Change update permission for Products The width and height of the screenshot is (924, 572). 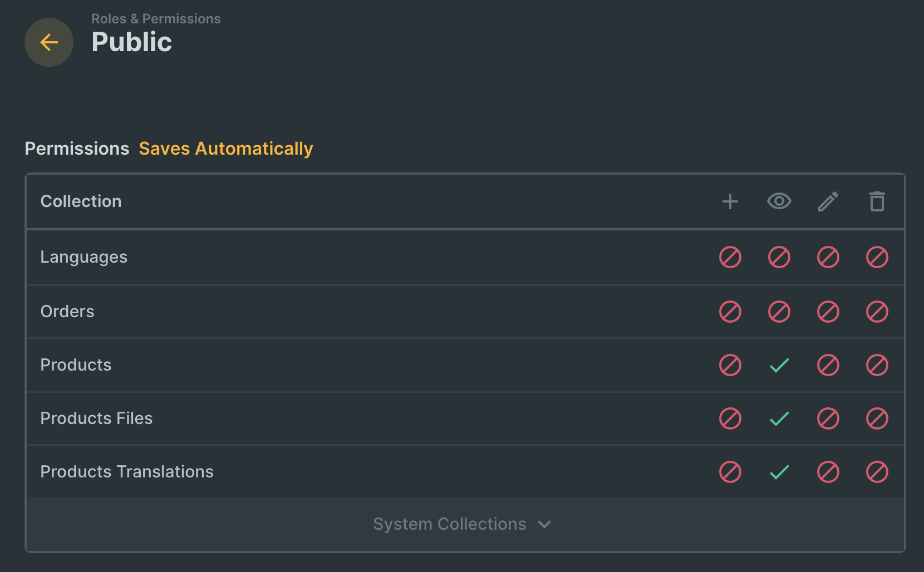(828, 365)
